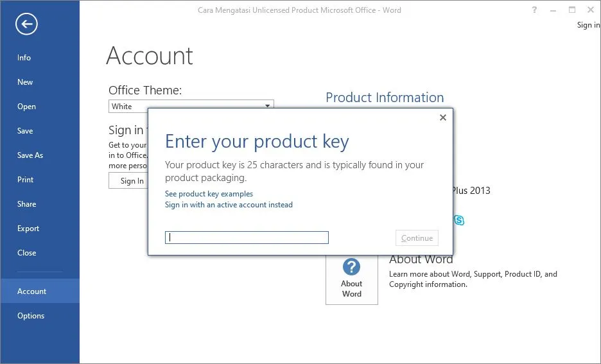Click the Continue button
The width and height of the screenshot is (601, 364).
pyautogui.click(x=417, y=238)
